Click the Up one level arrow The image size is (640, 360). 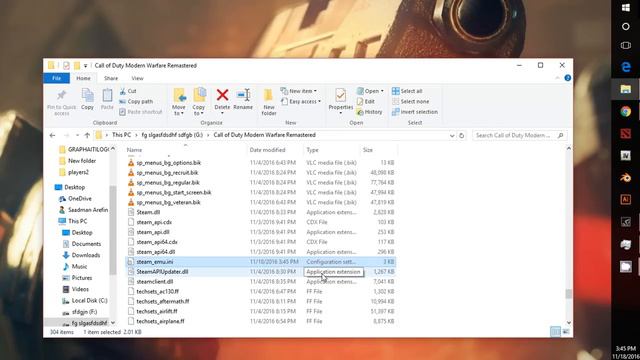point(87,135)
